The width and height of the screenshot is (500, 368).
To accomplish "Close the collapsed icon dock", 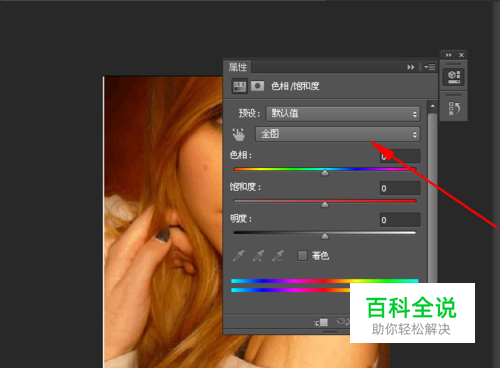I will click(461, 55).
